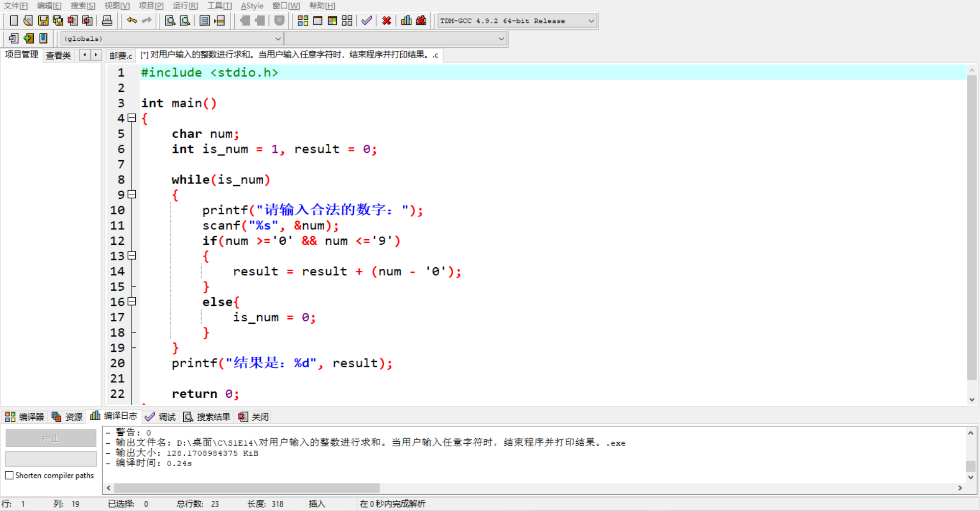Click the Compile and Run icon
The width and height of the screenshot is (980, 511).
pos(332,20)
